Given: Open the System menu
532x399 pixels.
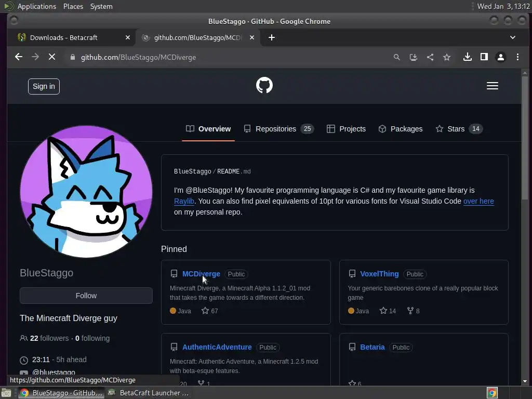Looking at the screenshot, I should pyautogui.click(x=101, y=6).
